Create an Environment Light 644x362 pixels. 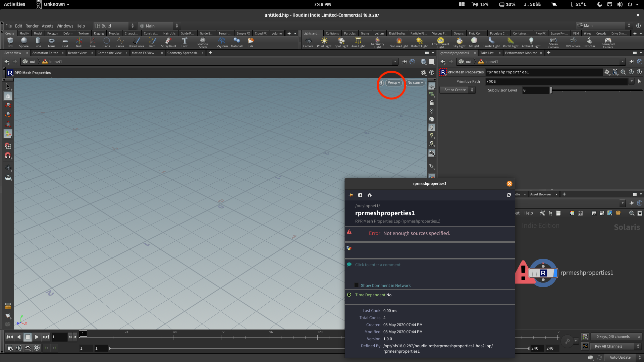(x=440, y=41)
